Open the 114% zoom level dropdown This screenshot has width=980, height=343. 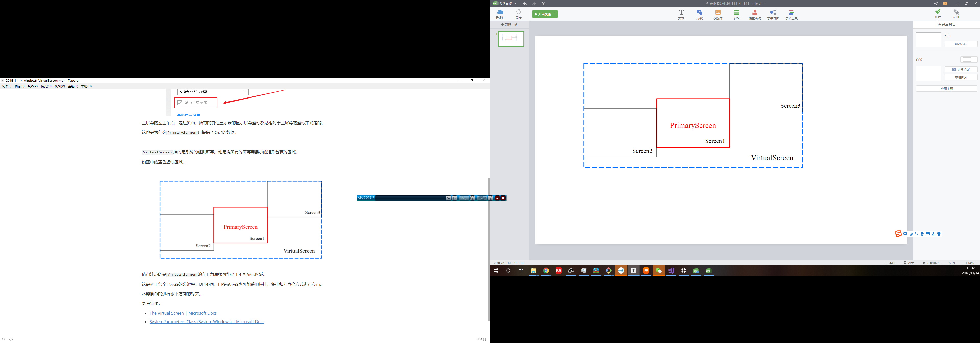pyautogui.click(x=971, y=263)
